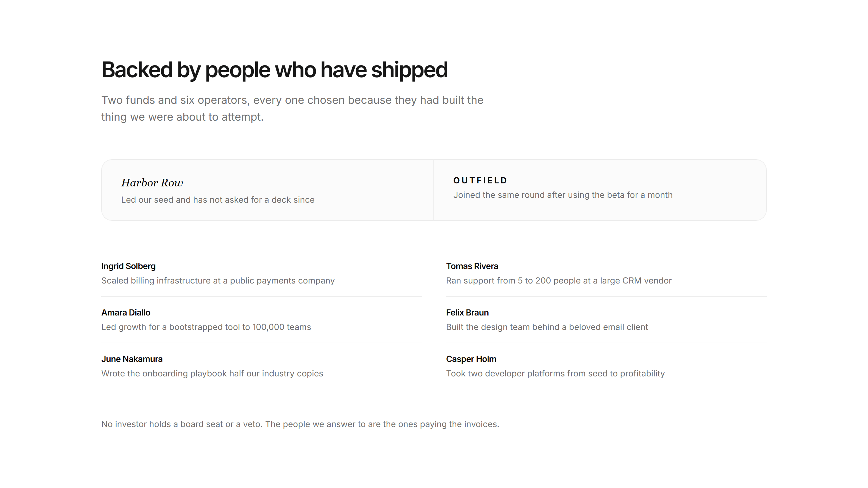Click Tomas Rivera's CRM vendor description

pyautogui.click(x=559, y=280)
